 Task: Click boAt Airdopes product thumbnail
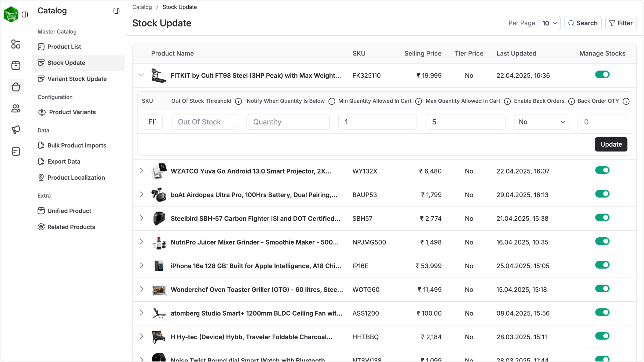159,195
